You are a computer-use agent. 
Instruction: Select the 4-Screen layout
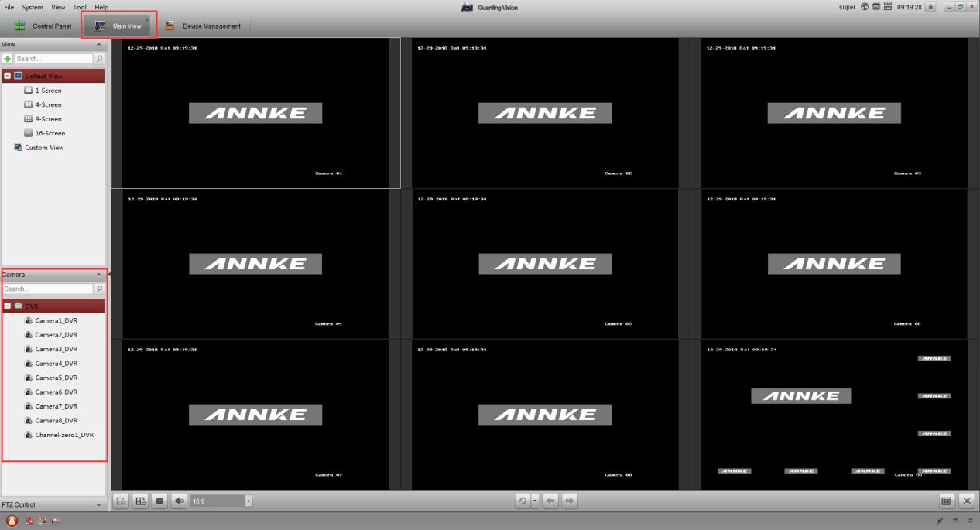pos(48,104)
